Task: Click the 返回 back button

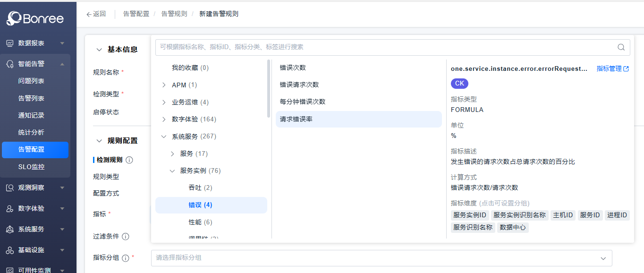Action: click(x=96, y=14)
